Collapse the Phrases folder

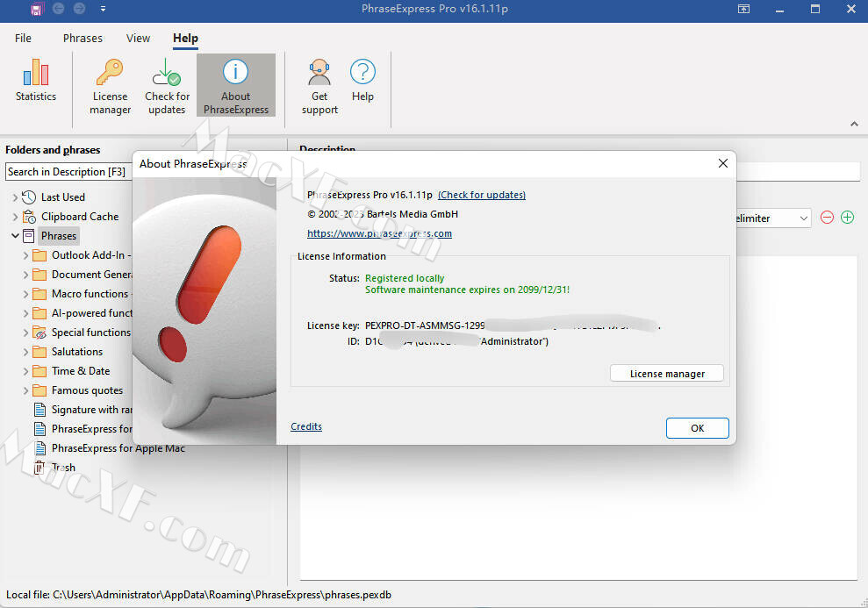pyautogui.click(x=15, y=236)
